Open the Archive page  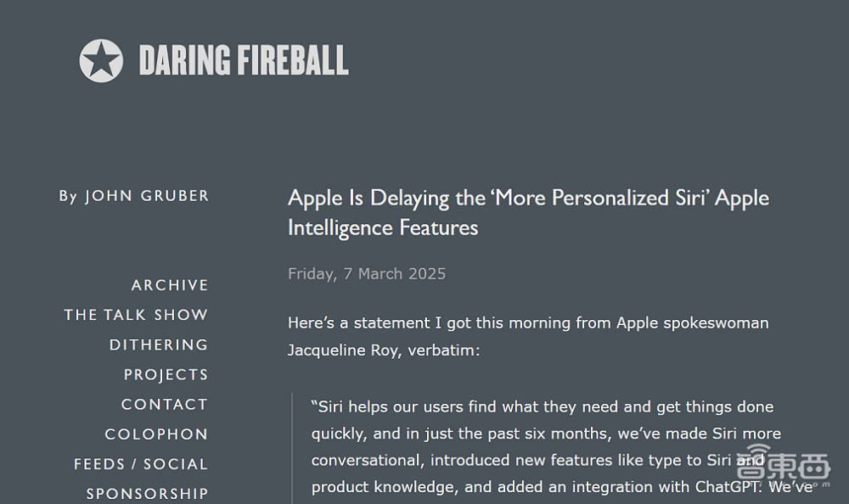coord(170,285)
